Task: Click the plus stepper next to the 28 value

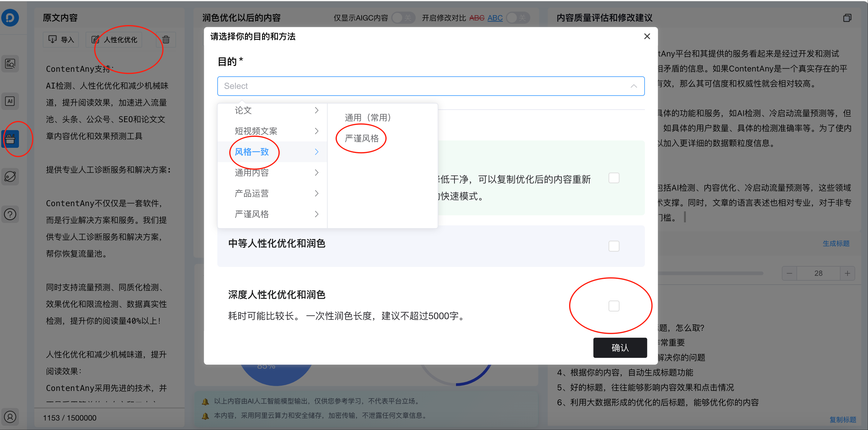Action: [x=848, y=273]
